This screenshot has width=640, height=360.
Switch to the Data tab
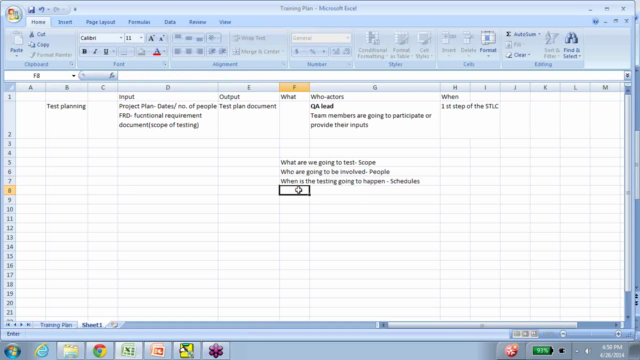(x=170, y=22)
